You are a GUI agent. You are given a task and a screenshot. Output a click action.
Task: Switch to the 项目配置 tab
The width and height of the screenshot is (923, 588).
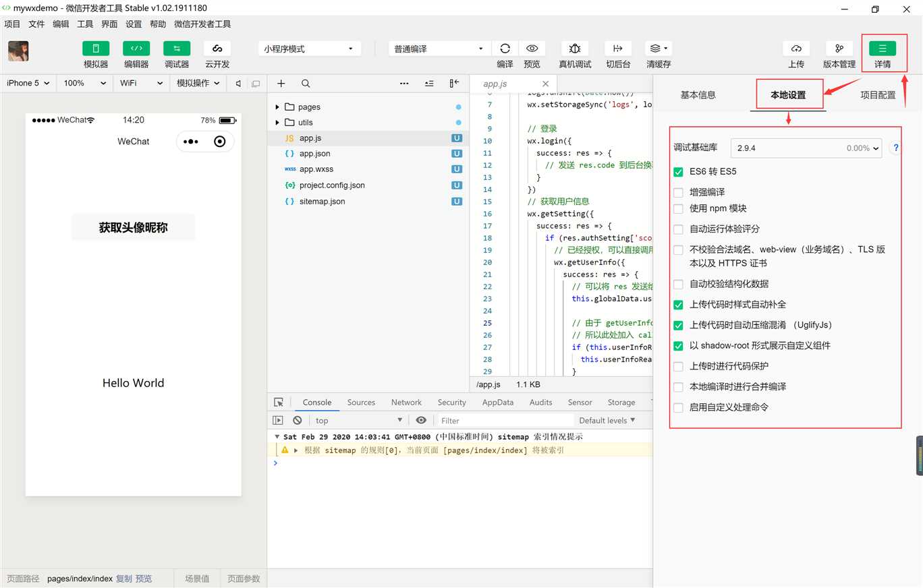pyautogui.click(x=878, y=95)
